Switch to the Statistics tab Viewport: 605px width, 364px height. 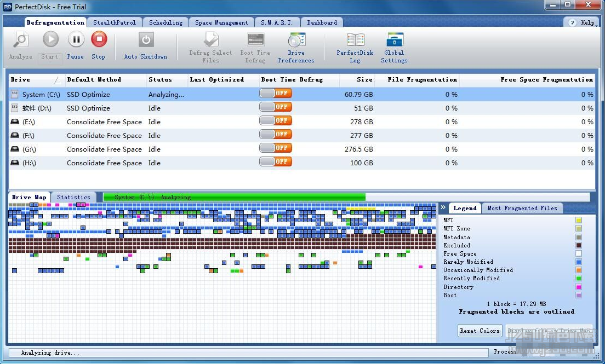[73, 197]
